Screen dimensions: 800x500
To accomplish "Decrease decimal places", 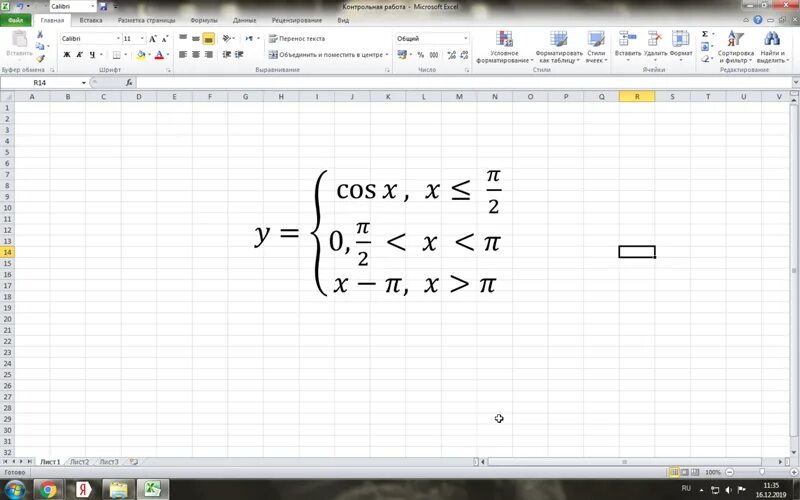I will coord(464,55).
